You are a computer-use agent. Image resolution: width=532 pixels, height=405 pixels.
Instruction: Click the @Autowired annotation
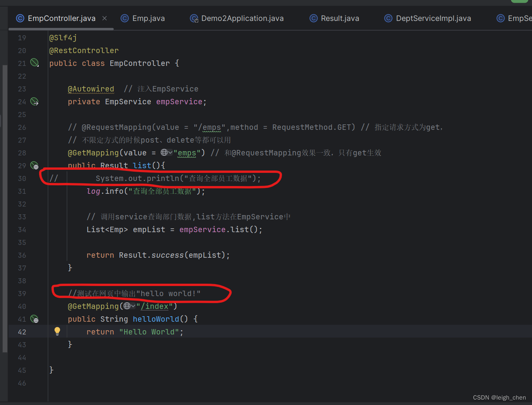pyautogui.click(x=91, y=89)
